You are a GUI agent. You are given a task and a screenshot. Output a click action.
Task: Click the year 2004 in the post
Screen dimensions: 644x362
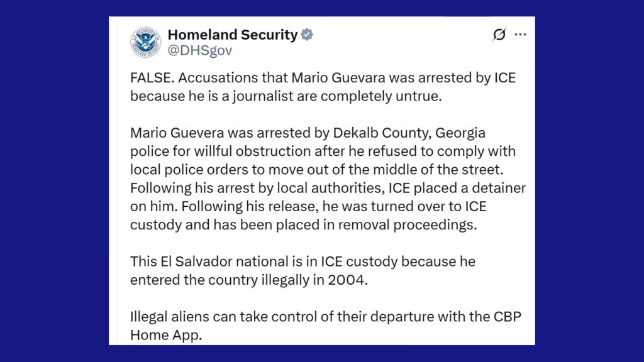tap(346, 280)
